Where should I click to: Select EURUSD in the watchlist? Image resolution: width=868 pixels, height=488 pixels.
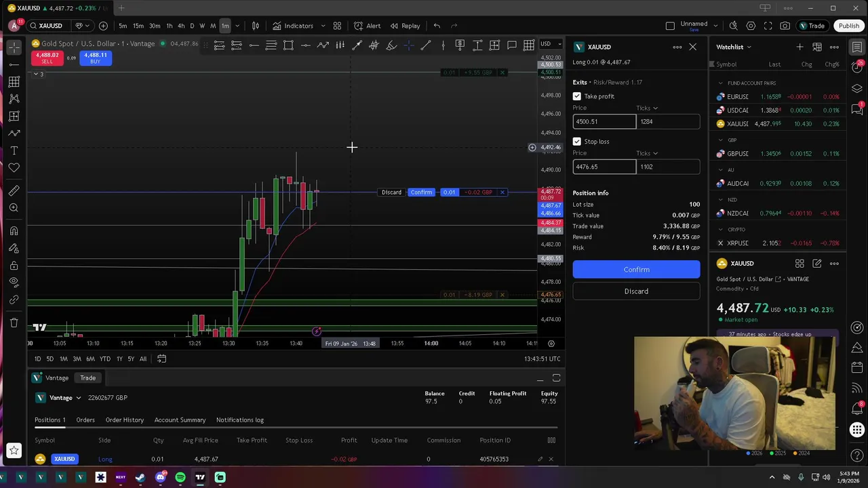[777, 97]
